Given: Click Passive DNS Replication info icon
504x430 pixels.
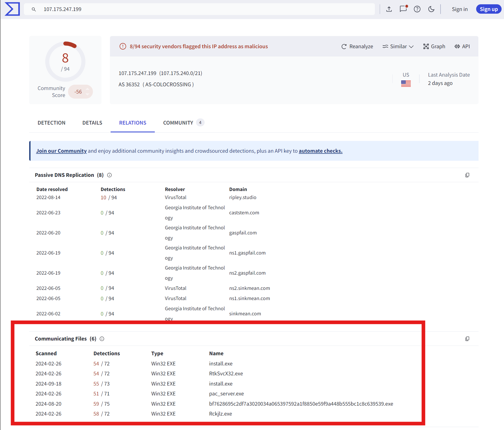Looking at the screenshot, I should click(110, 175).
